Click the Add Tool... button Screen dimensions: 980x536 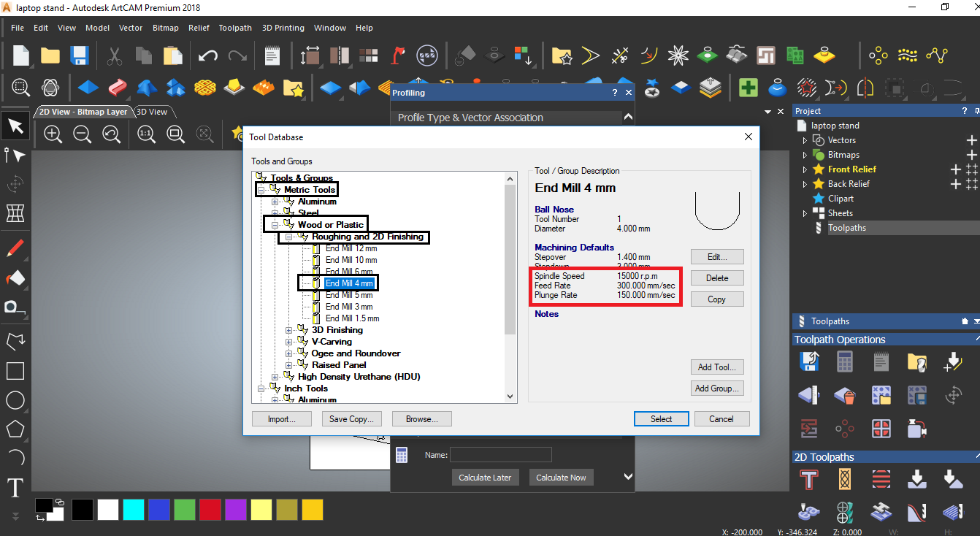point(717,367)
